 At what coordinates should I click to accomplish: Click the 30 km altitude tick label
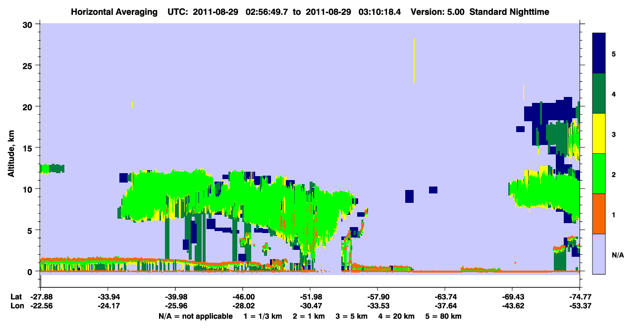pos(29,24)
